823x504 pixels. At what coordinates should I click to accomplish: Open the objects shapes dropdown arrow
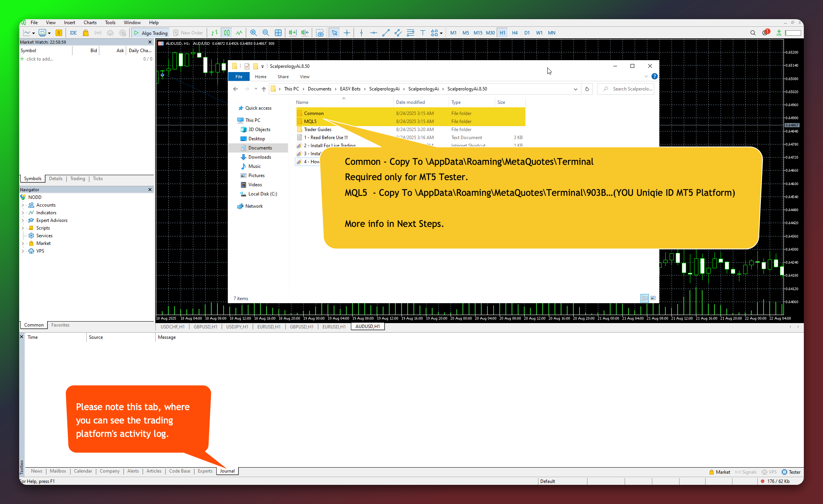coord(441,33)
